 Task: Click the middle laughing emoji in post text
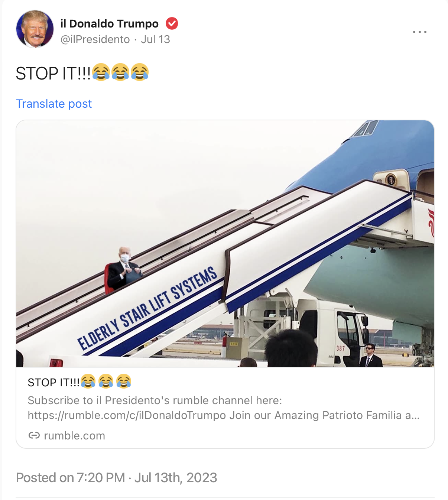120,72
